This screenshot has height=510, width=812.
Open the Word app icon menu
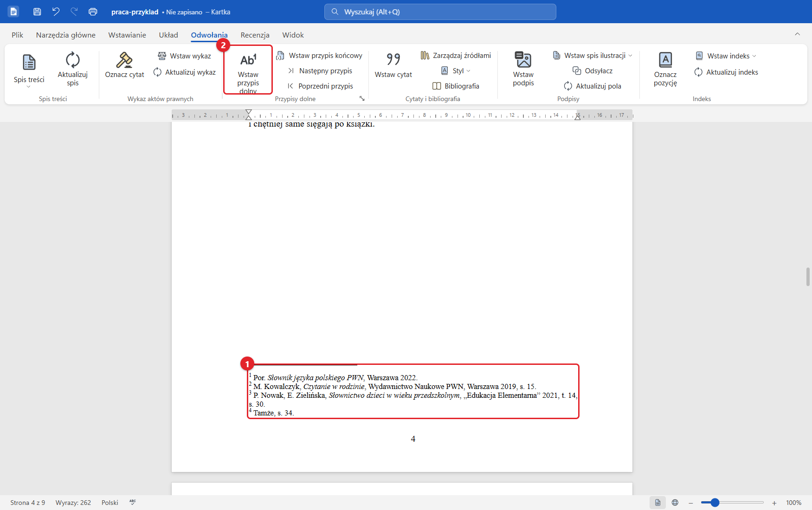(x=13, y=12)
